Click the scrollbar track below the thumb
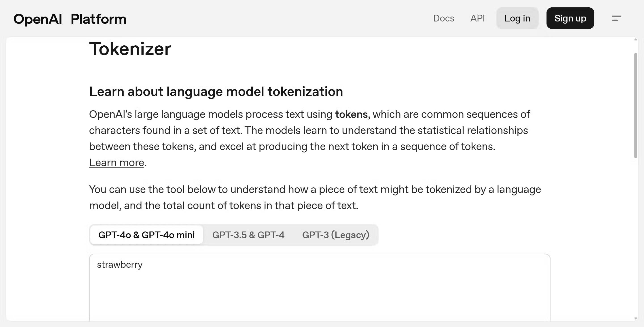The width and height of the screenshot is (644, 327). click(636, 238)
